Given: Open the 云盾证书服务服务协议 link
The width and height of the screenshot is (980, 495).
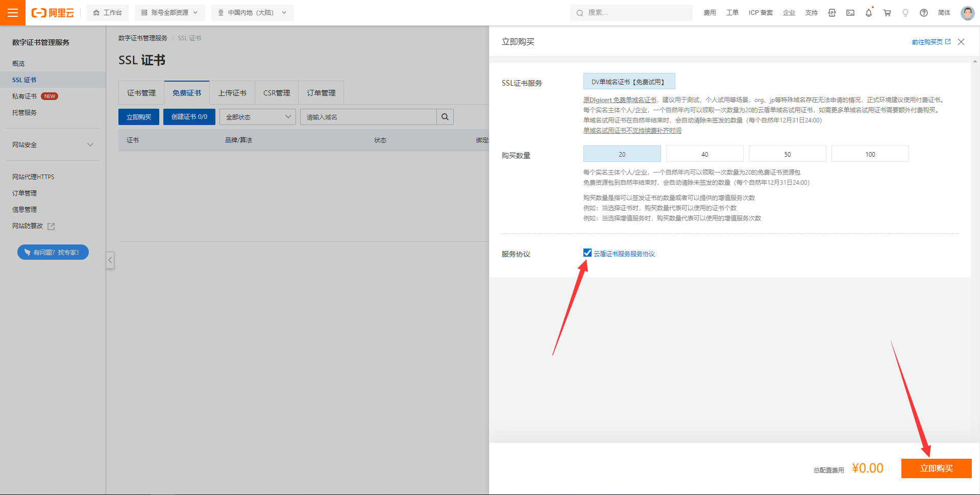Looking at the screenshot, I should (624, 254).
